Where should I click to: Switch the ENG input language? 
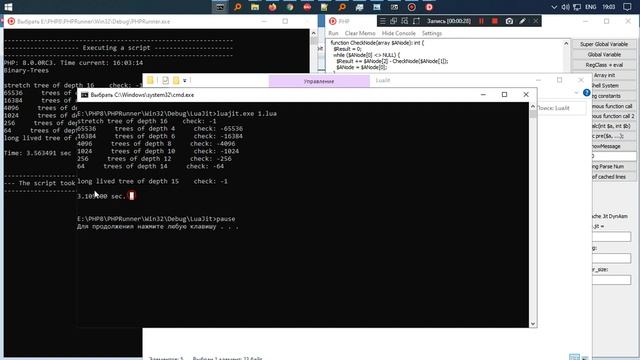click(590, 7)
